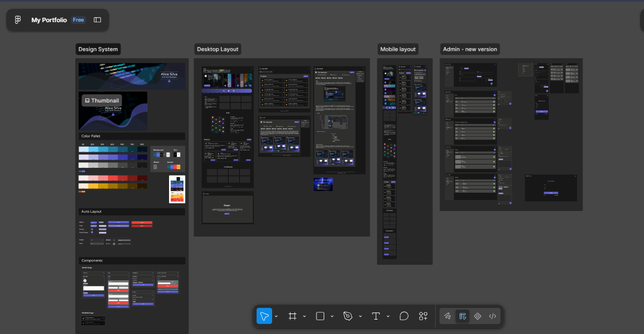Viewport: 644px width, 334px height.
Task: Select the small blue image under Desktop Layout
Action: coord(323,184)
